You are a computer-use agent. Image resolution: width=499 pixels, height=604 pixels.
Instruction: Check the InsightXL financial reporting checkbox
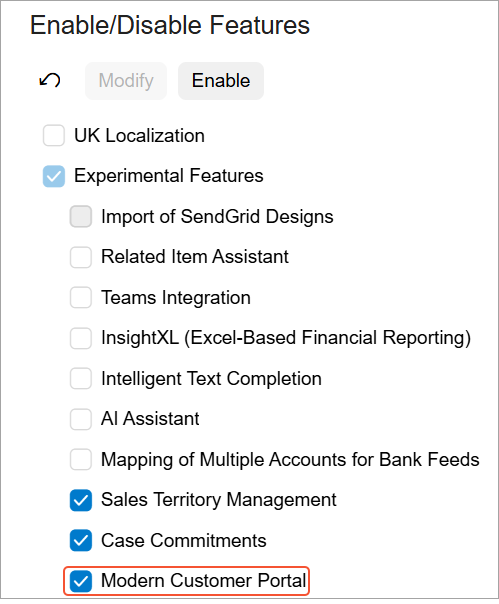click(81, 338)
